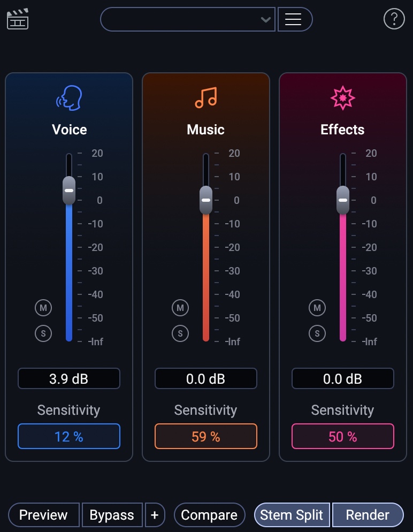Click the Compare button

coord(209,515)
